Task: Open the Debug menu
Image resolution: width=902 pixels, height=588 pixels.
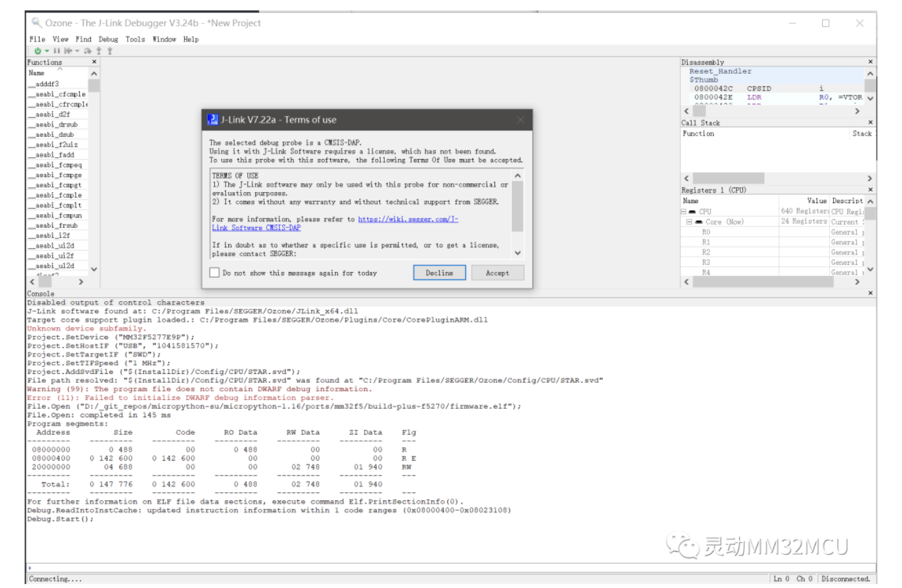Action: [x=108, y=39]
